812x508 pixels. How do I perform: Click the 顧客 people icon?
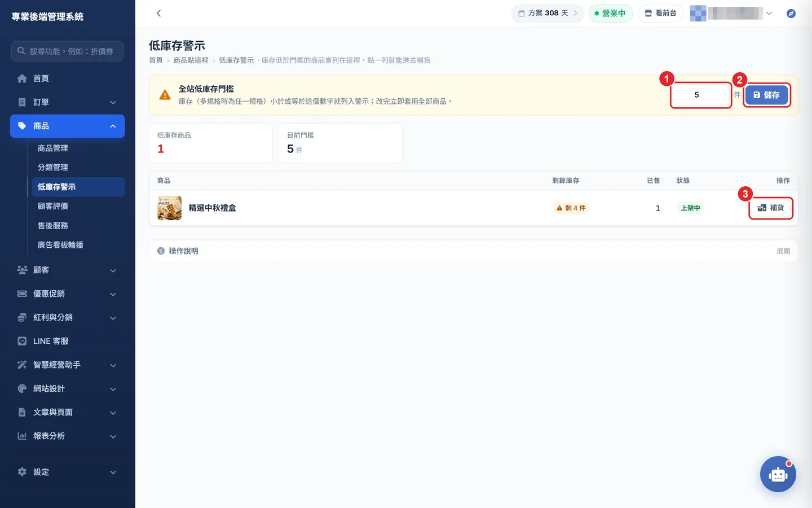click(x=22, y=270)
